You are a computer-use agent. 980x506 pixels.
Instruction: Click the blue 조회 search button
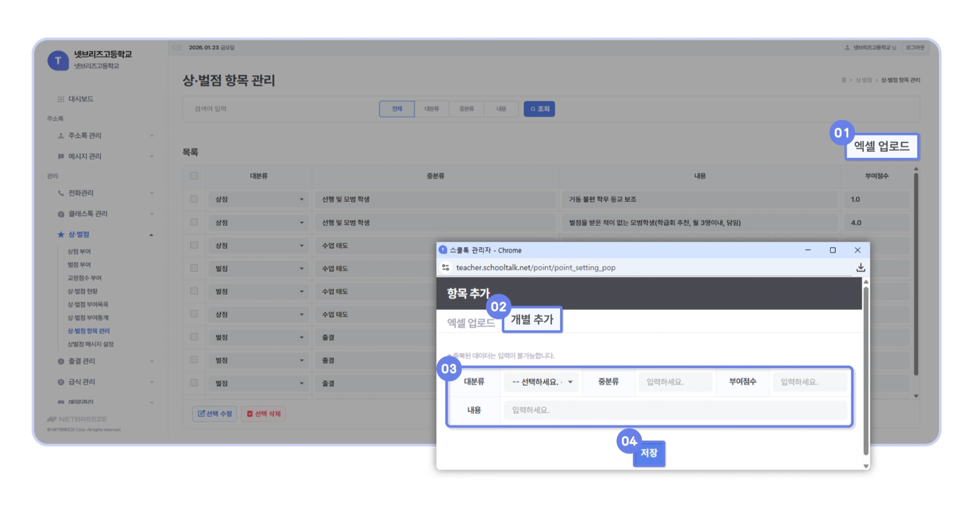tap(539, 109)
